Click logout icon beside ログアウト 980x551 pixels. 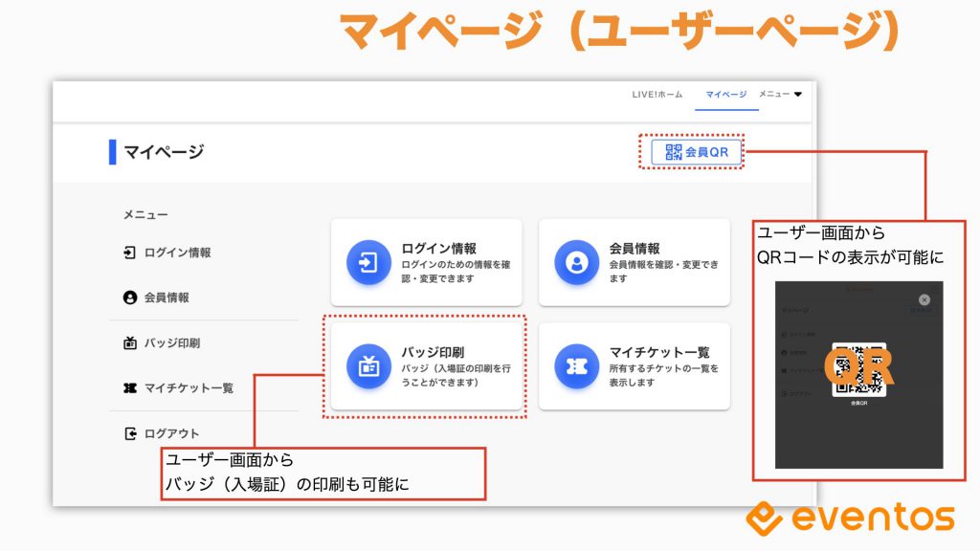[x=130, y=433]
